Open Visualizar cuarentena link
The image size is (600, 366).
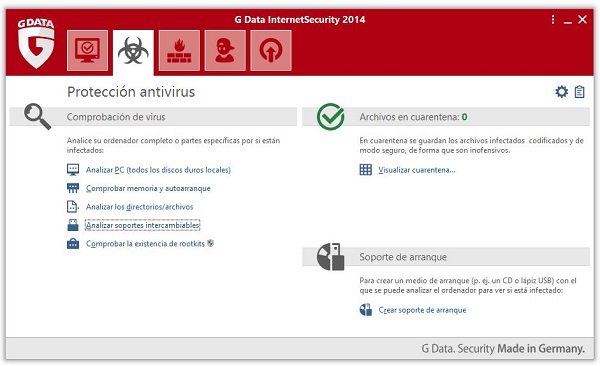(417, 170)
